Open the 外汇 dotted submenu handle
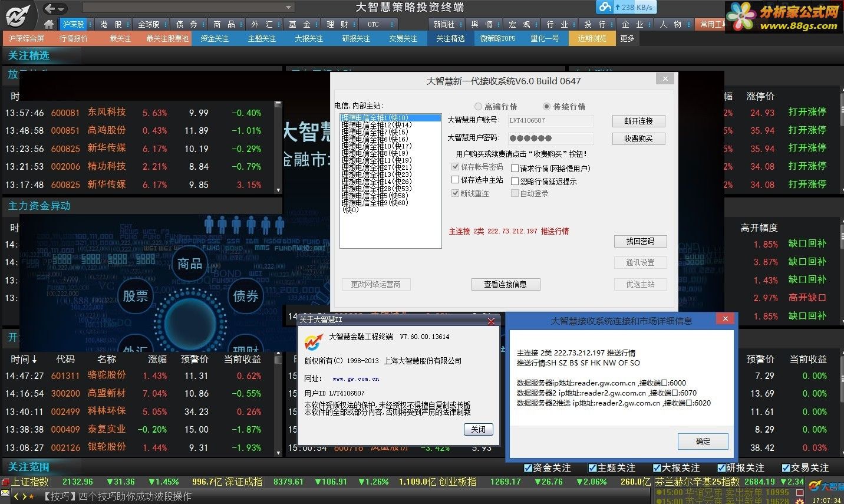Image resolution: width=844 pixels, height=504 pixels. (x=278, y=24)
